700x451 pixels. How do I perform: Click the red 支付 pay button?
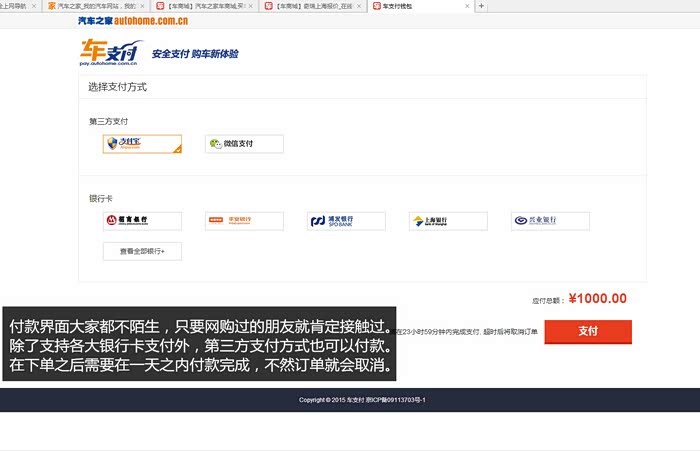588,332
